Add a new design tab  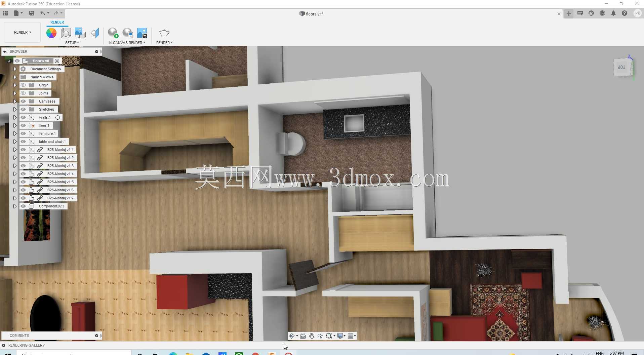(x=569, y=13)
